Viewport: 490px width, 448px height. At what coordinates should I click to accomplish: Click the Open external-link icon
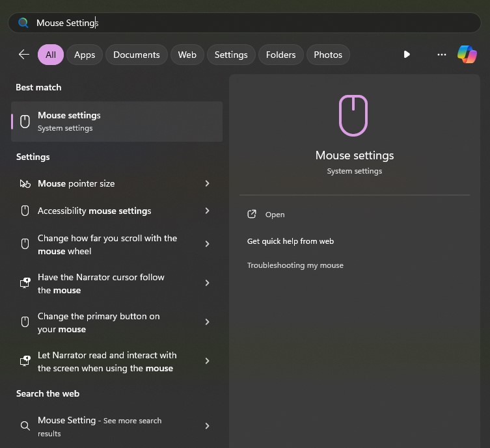(x=252, y=214)
